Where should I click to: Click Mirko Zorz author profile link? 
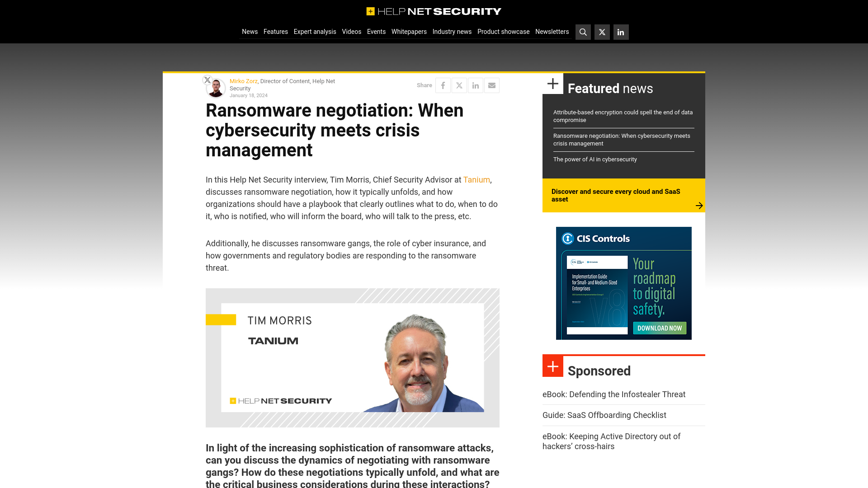243,81
